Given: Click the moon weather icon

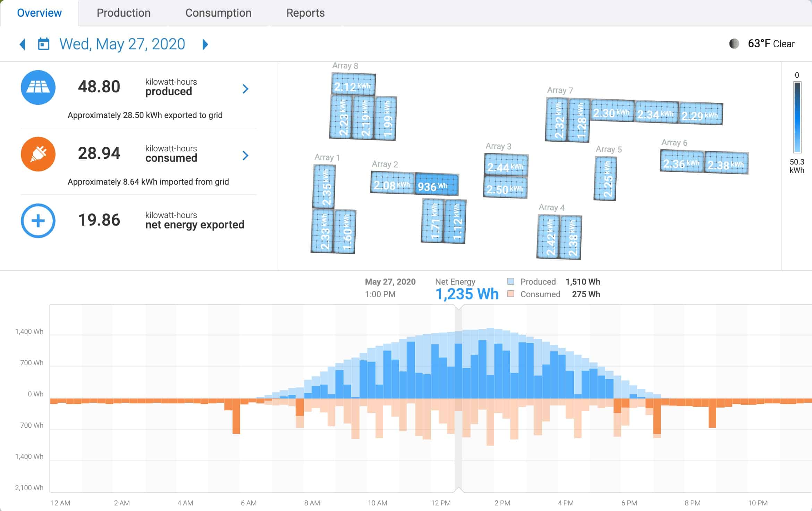Looking at the screenshot, I should [x=734, y=44].
